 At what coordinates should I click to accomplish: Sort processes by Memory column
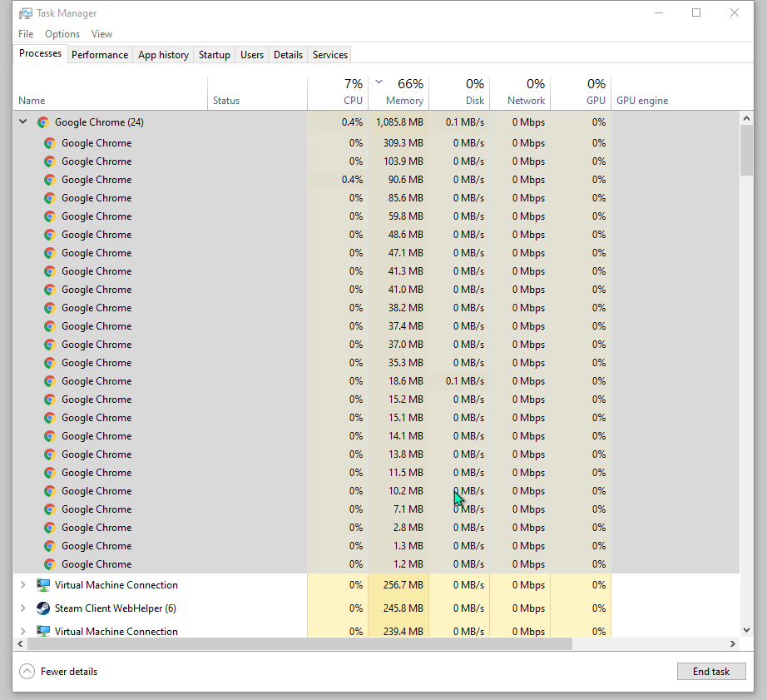click(398, 92)
